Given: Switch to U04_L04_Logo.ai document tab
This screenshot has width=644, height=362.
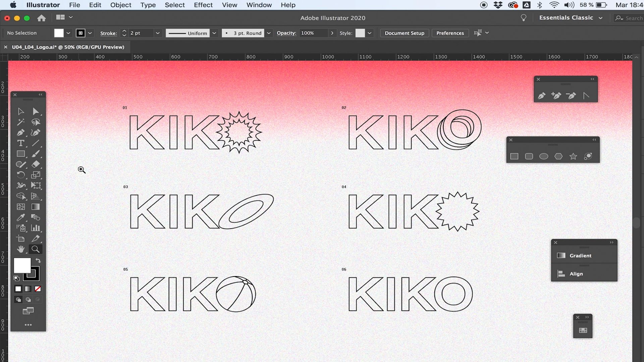Looking at the screenshot, I should (x=68, y=47).
